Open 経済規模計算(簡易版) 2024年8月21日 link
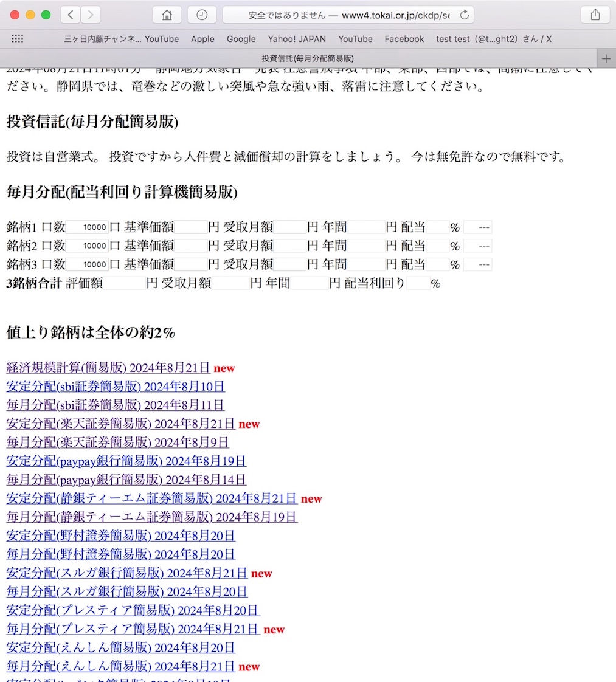The width and height of the screenshot is (616, 682). (x=108, y=368)
